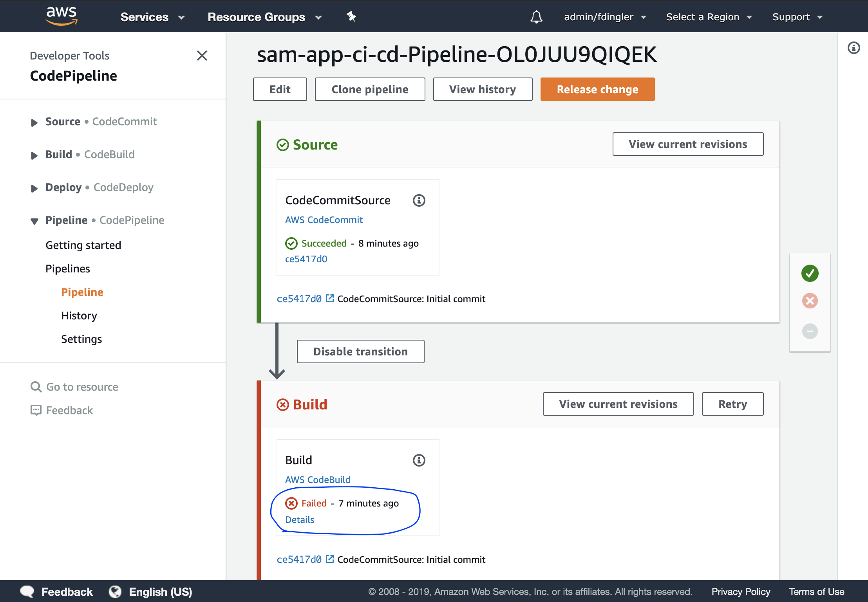Image resolution: width=868 pixels, height=602 pixels.
Task: Click the Failed status X icon
Action: 291,503
